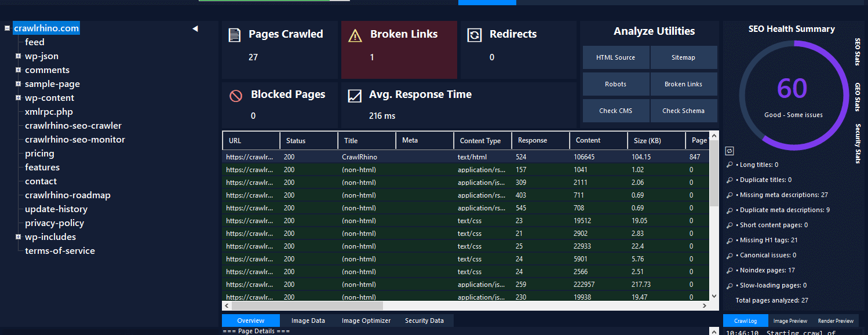Select the crawlrhino-seo-crawler tree item
868x335 pixels.
point(73,125)
